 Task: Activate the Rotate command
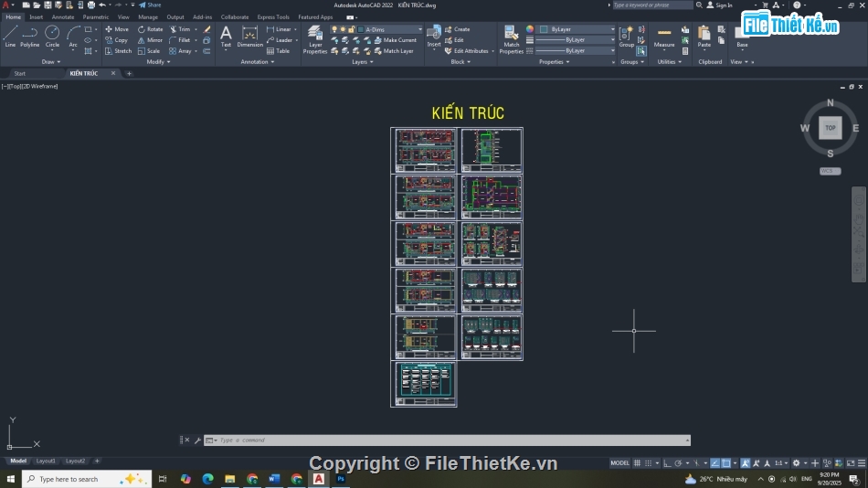(x=150, y=29)
